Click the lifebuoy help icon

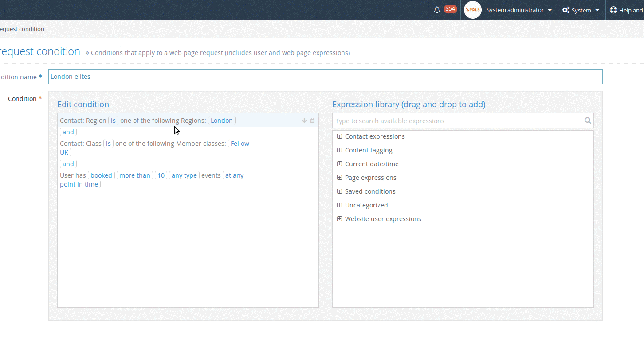(613, 10)
